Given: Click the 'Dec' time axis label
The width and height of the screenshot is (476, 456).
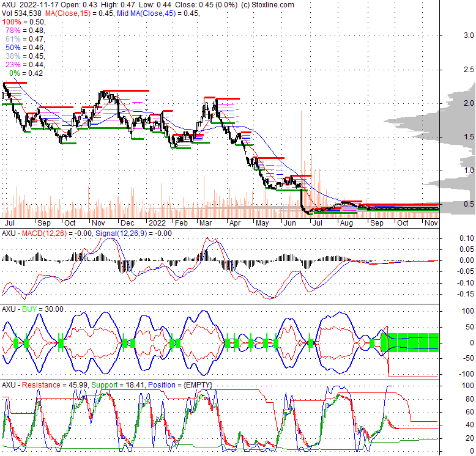Looking at the screenshot, I should point(127,223).
